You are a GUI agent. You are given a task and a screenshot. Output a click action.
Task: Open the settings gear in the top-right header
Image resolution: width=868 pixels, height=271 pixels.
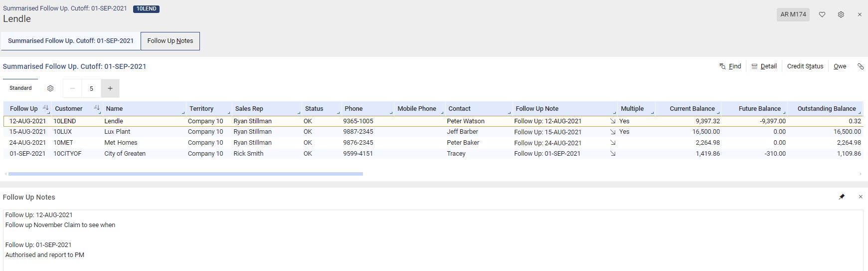[x=841, y=14]
